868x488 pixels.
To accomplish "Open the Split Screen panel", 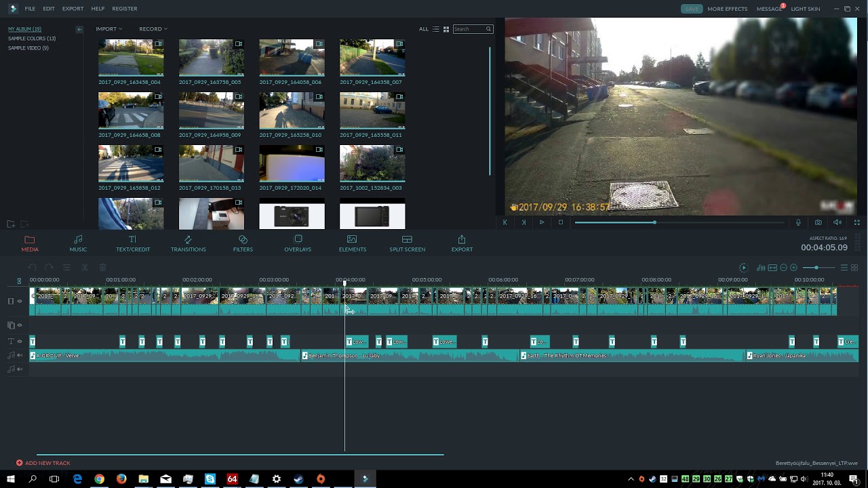I will (407, 244).
